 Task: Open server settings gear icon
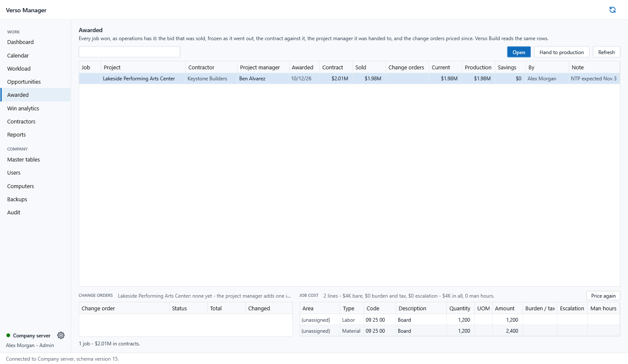coord(61,335)
